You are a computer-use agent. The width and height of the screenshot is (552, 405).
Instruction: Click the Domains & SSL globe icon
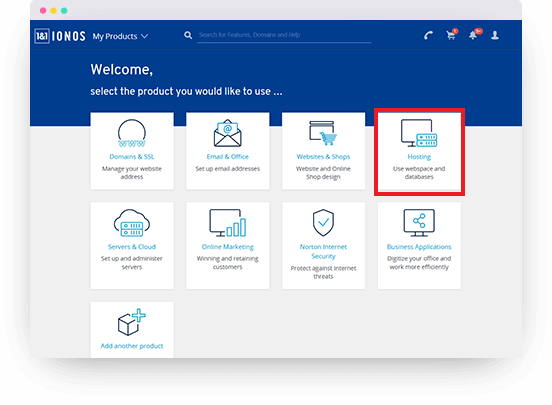point(132,133)
